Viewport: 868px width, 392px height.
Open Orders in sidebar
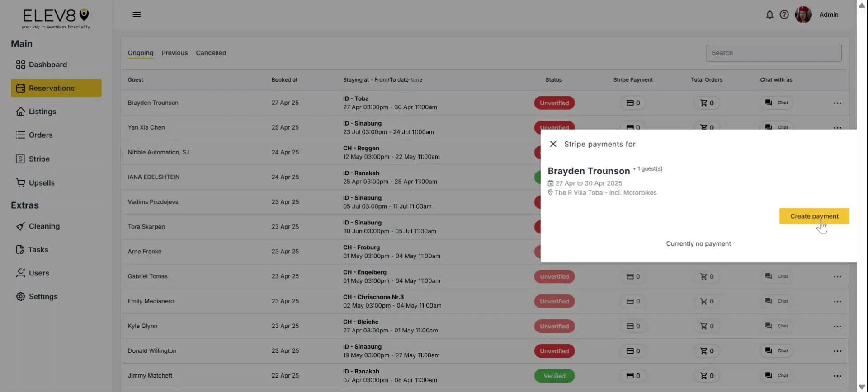56,135
